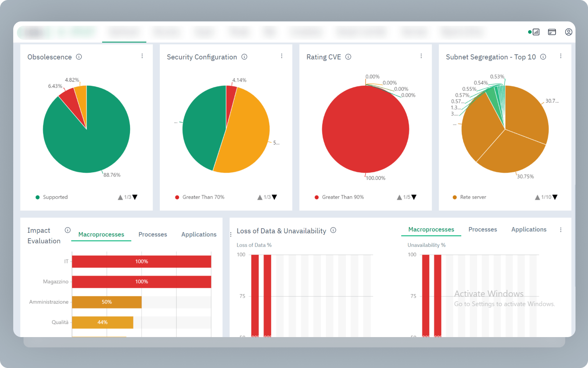This screenshot has width=588, height=368.
Task: Open Loss of Data panel options menu
Action: coord(561,230)
